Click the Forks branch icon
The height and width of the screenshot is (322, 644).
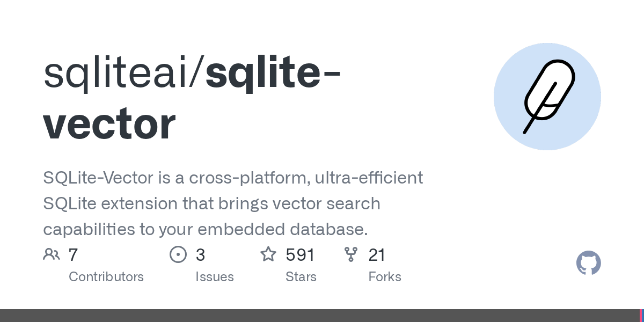(351, 254)
